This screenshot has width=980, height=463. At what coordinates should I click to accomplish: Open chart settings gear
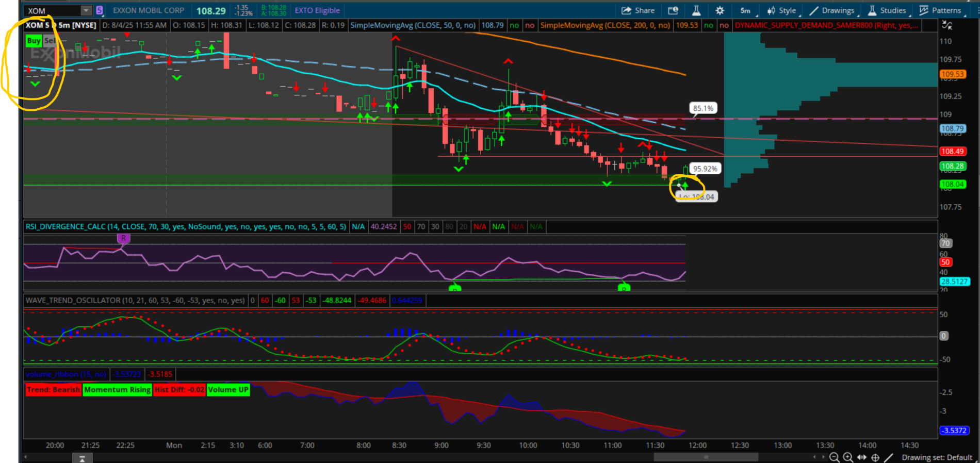click(720, 10)
